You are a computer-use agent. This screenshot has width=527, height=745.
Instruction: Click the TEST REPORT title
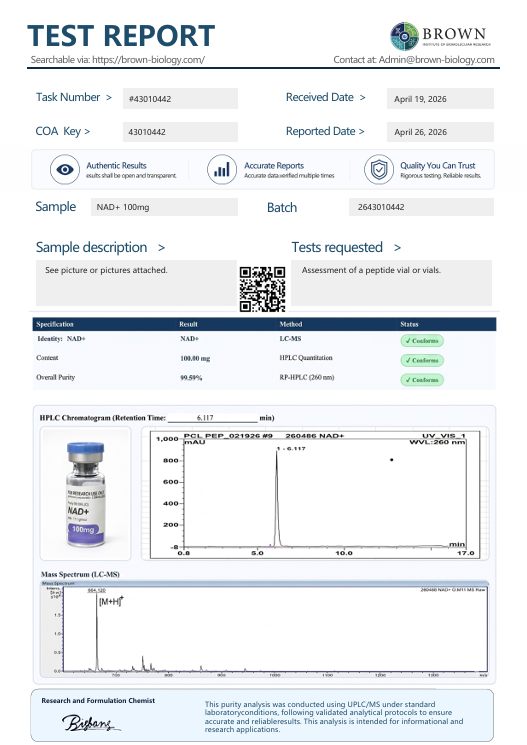(121, 36)
